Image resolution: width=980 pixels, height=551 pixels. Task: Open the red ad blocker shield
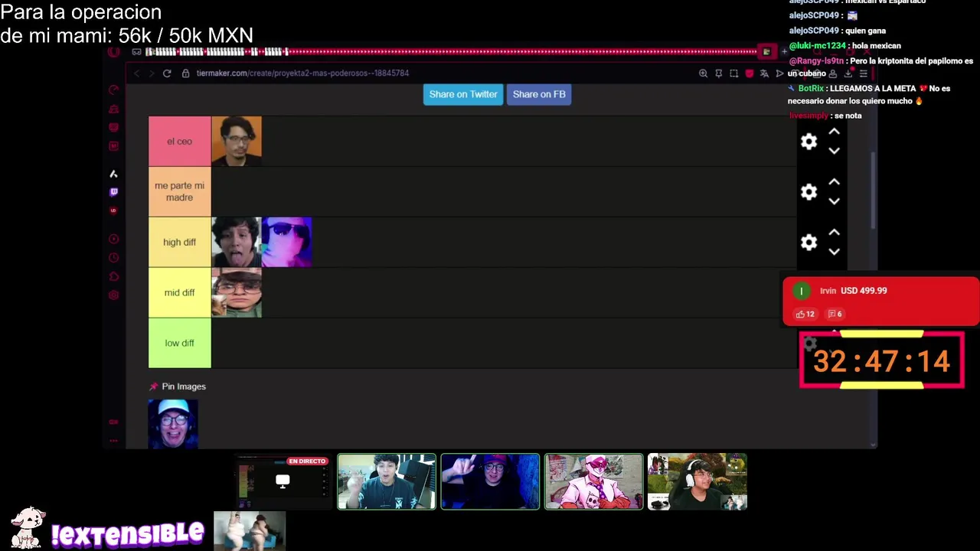(x=749, y=73)
